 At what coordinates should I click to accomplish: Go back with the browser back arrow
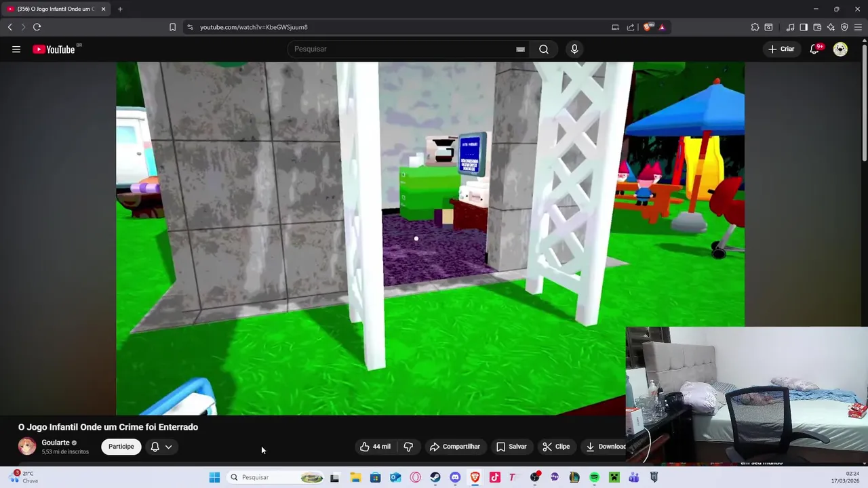tap(10, 27)
